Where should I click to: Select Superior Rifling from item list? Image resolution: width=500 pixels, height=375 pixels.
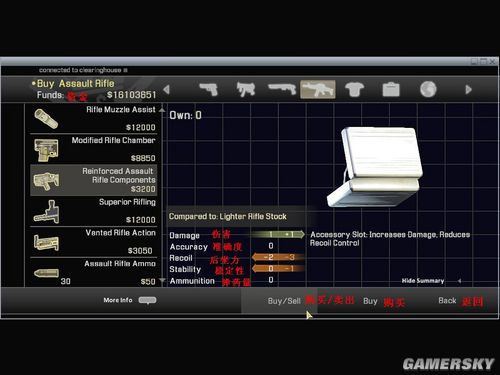pos(94,211)
